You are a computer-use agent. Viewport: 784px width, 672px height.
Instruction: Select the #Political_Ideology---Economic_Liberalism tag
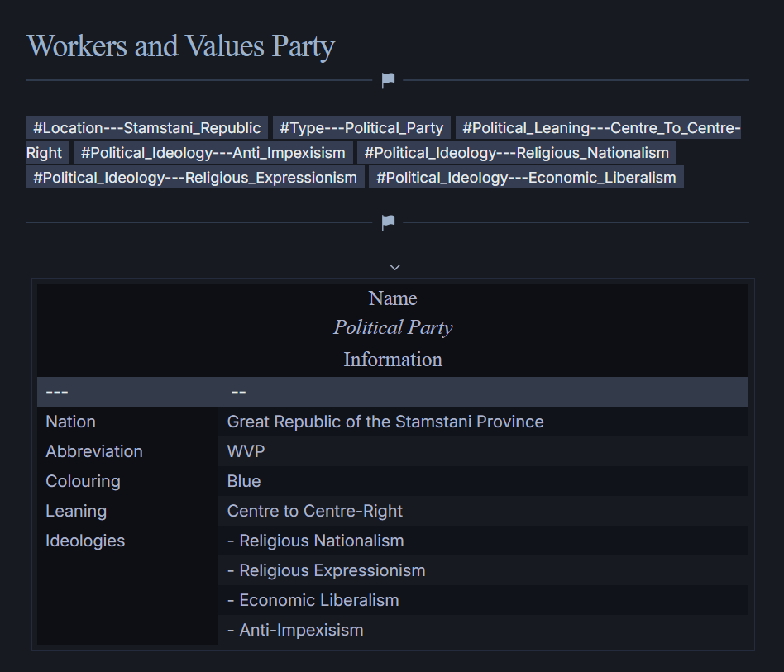click(526, 178)
